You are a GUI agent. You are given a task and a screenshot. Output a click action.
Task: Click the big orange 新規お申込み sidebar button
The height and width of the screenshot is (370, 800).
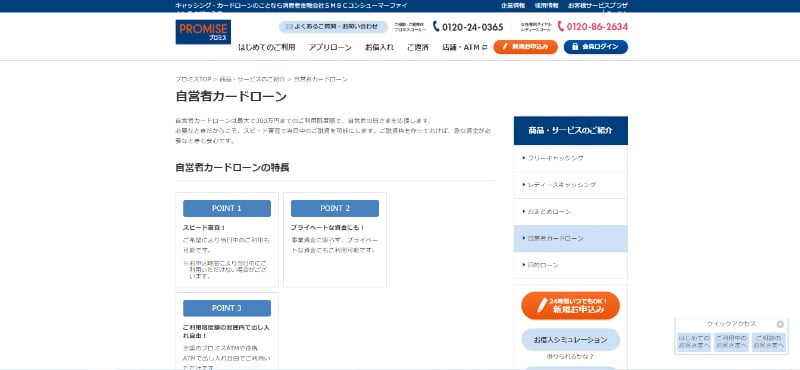[x=570, y=305]
